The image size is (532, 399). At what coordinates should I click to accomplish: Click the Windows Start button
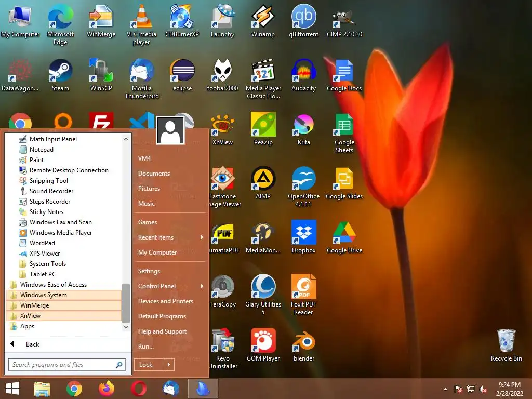coord(12,389)
